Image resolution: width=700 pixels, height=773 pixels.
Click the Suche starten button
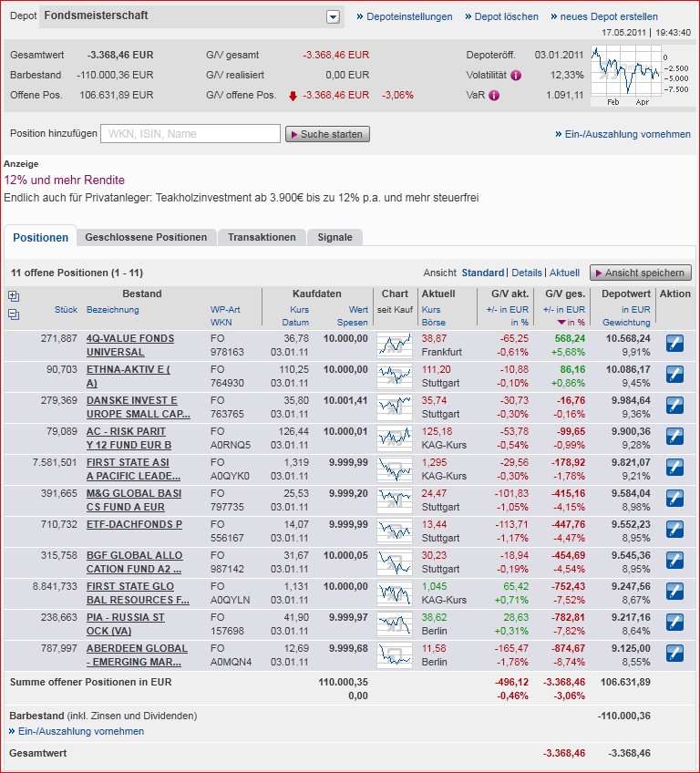[327, 134]
